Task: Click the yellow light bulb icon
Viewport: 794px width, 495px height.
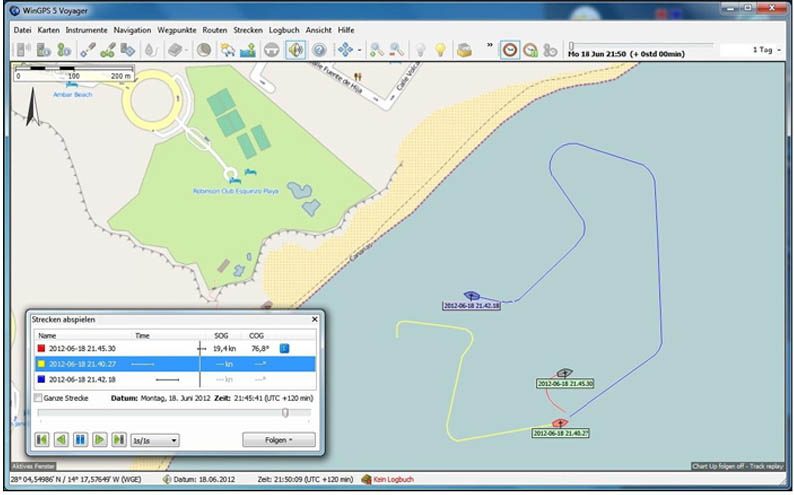Action: pos(439,49)
